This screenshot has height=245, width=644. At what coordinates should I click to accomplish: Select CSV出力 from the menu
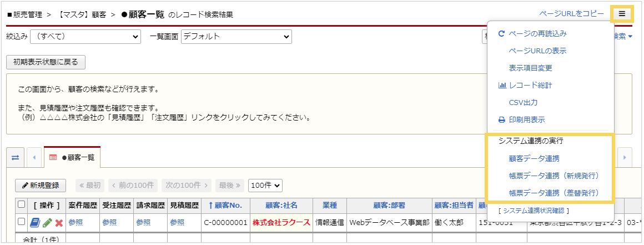(523, 102)
